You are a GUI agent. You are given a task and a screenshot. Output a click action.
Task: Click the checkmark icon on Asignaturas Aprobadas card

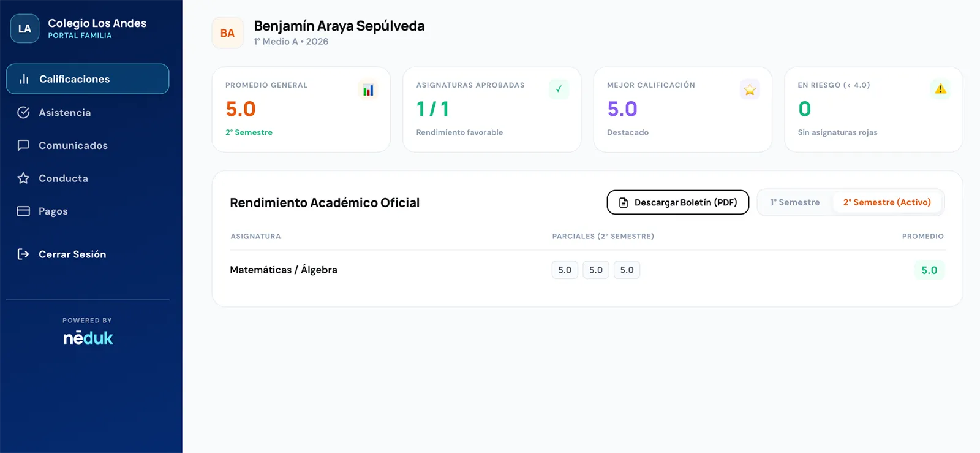point(559,89)
